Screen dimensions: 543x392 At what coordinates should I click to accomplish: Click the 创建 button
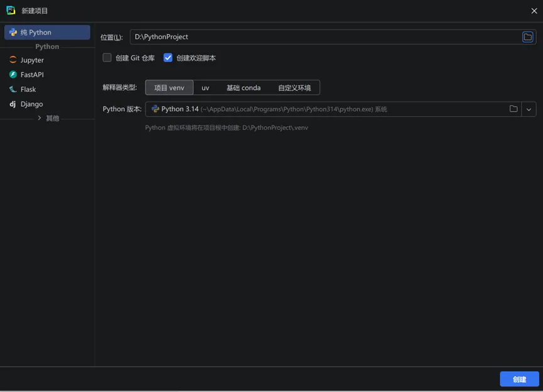[519, 379]
